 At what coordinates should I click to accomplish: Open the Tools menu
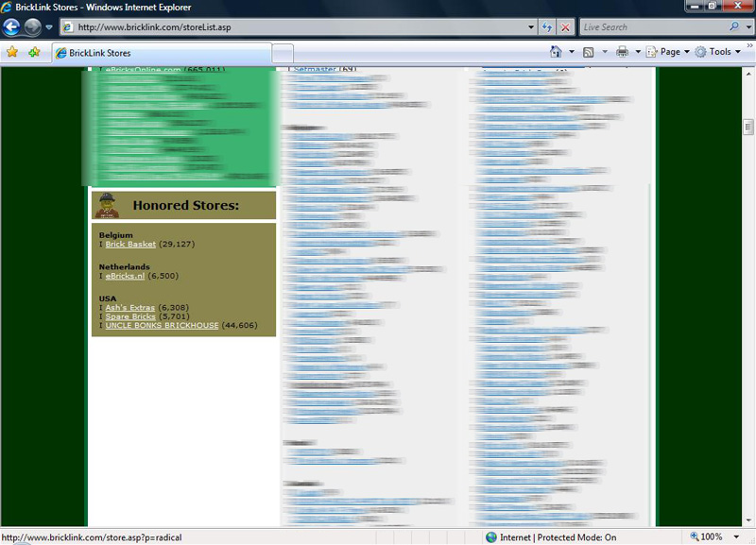717,52
